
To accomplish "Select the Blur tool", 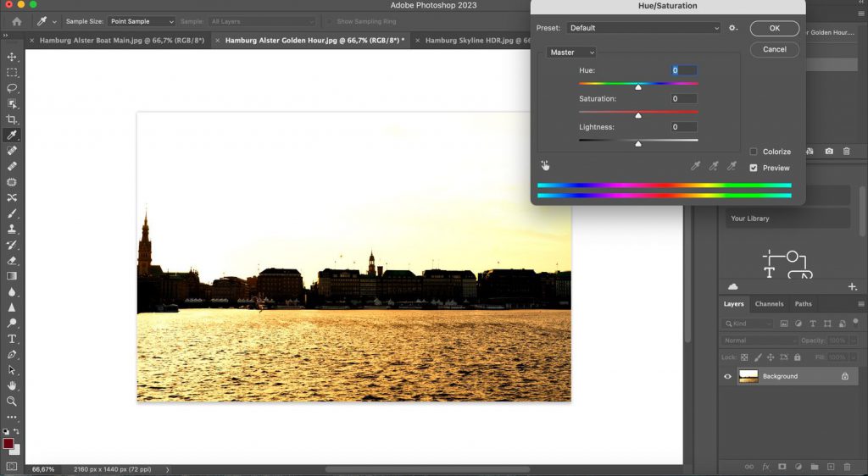I will pos(12,291).
